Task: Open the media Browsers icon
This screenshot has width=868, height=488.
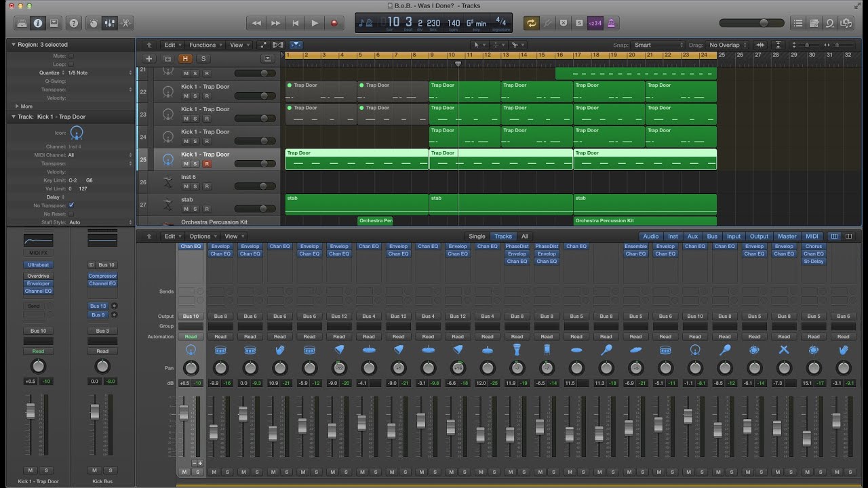Action: (x=846, y=23)
